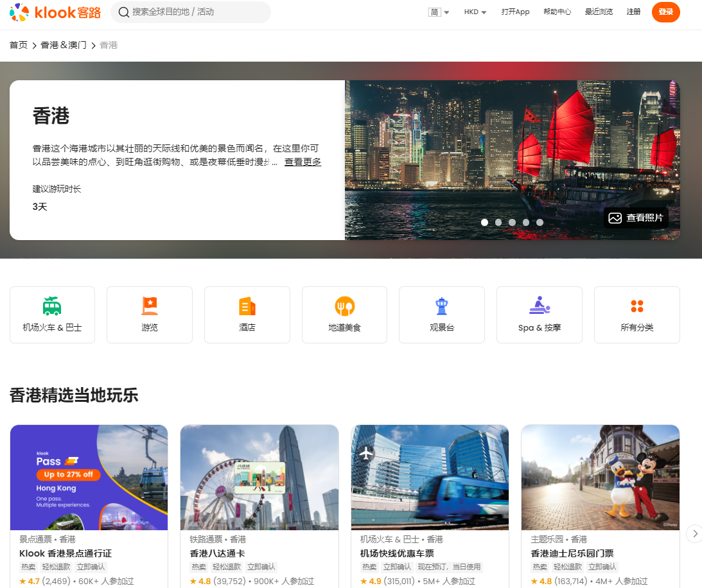Open the 游览 flag icon category

150,306
